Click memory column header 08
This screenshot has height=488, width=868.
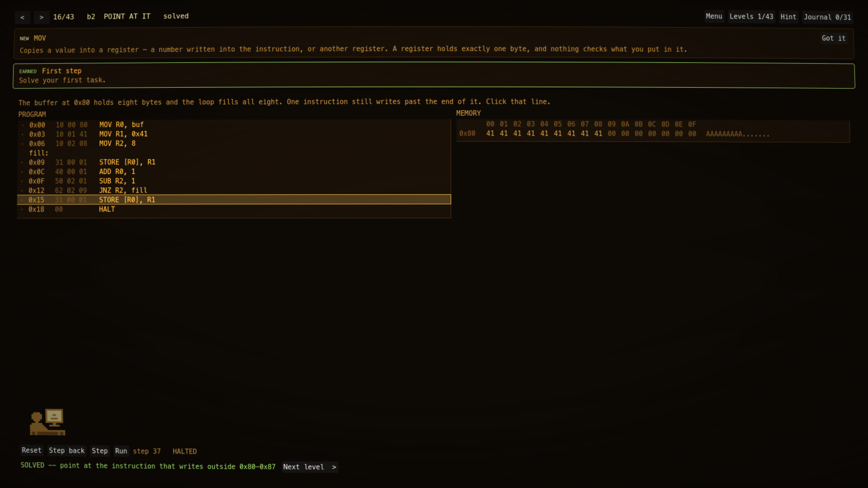[598, 124]
